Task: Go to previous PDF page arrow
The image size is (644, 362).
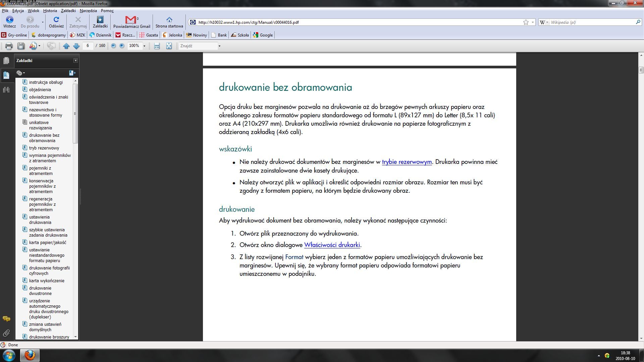Action: point(66,46)
